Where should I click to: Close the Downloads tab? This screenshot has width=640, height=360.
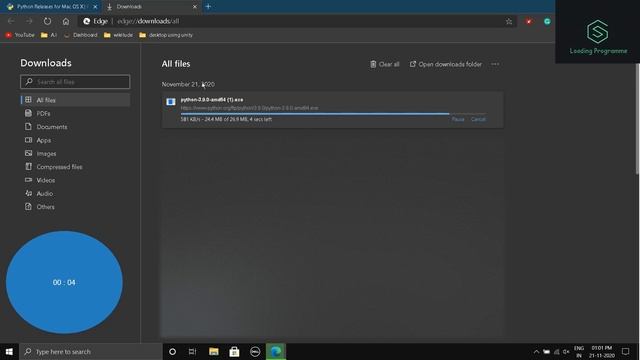[x=195, y=7]
